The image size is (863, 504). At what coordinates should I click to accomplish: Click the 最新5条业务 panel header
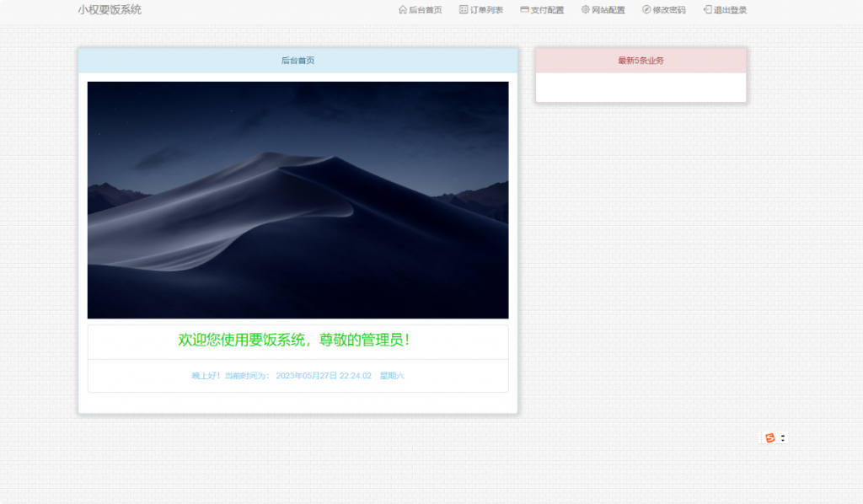(641, 61)
